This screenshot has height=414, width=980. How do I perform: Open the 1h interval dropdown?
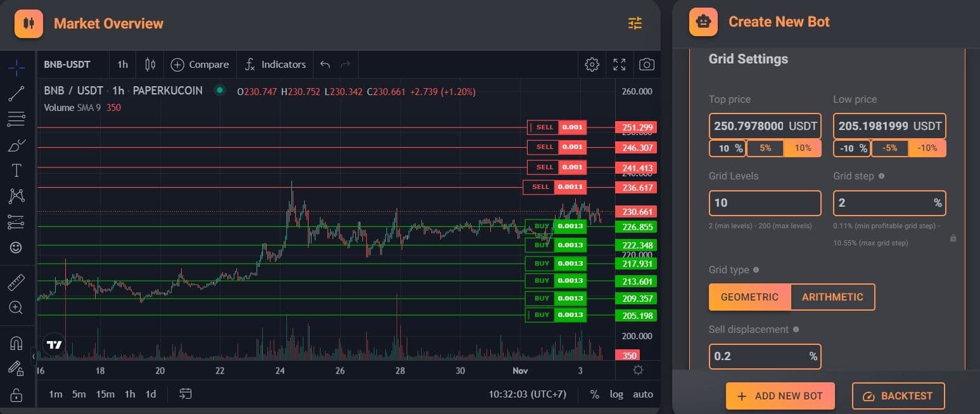click(x=122, y=65)
